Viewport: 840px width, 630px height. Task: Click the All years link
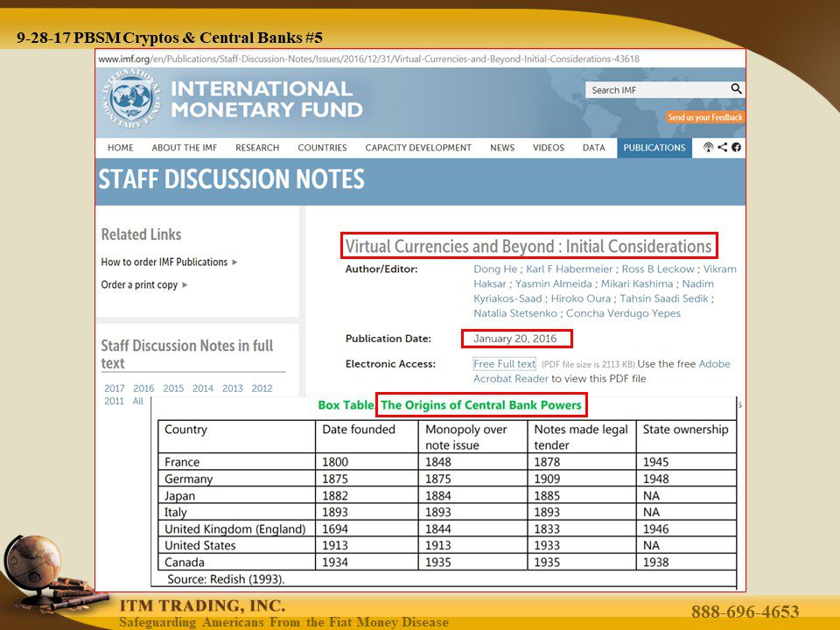tap(137, 402)
